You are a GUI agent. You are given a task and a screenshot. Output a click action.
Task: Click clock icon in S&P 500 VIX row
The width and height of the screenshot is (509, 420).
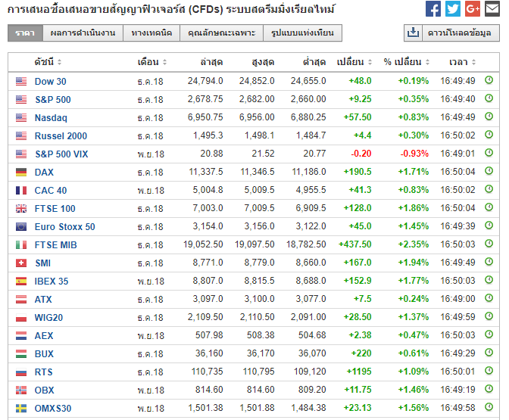(x=489, y=152)
